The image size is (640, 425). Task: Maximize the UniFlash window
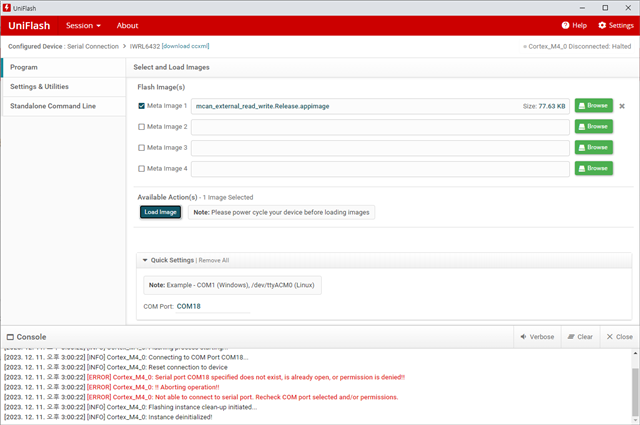(x=605, y=8)
